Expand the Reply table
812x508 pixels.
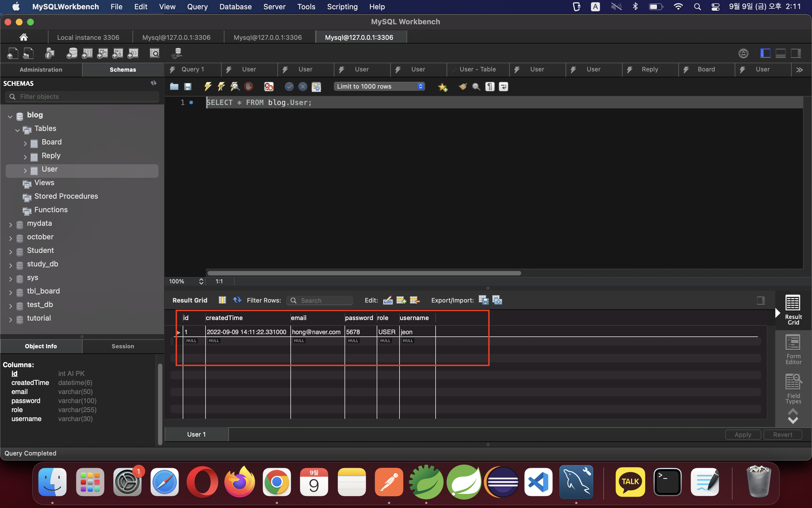pyautogui.click(x=25, y=157)
